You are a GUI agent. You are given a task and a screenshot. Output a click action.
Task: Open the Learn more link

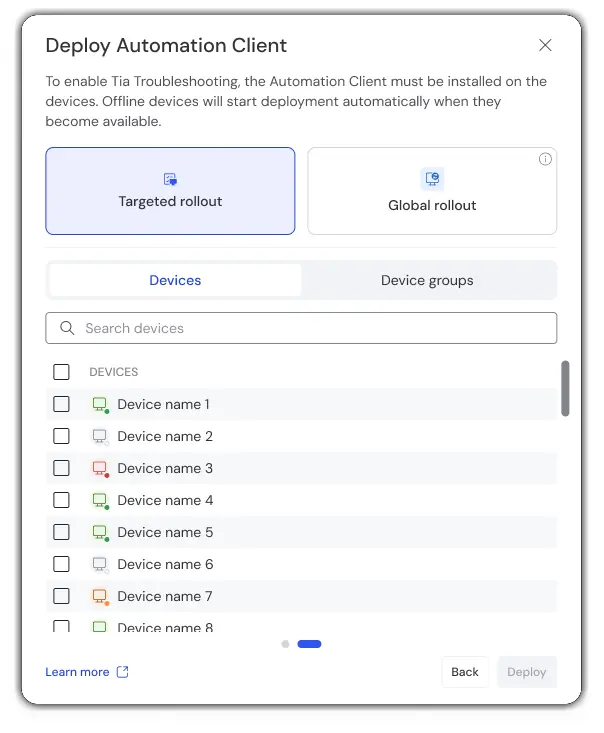coord(77,672)
